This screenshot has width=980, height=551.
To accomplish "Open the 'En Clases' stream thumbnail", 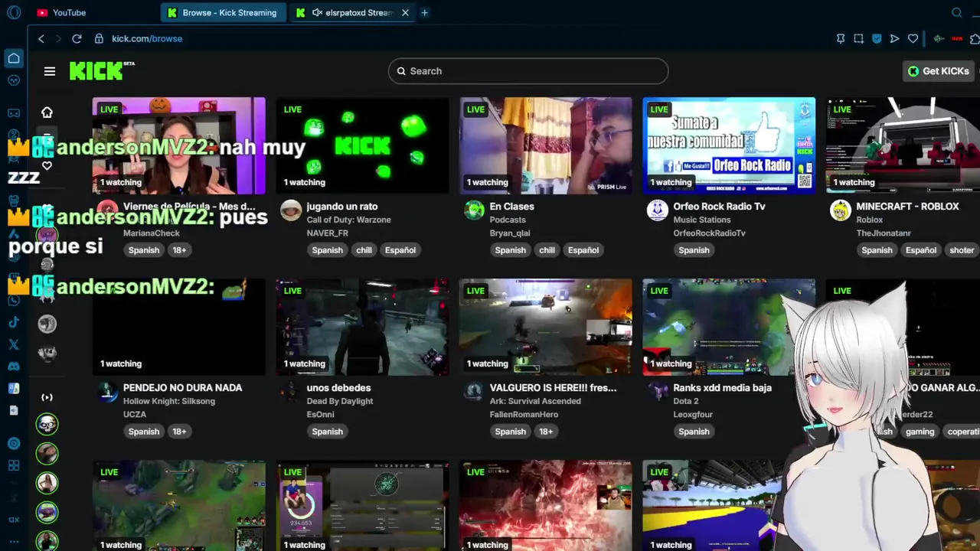I will 545,145.
